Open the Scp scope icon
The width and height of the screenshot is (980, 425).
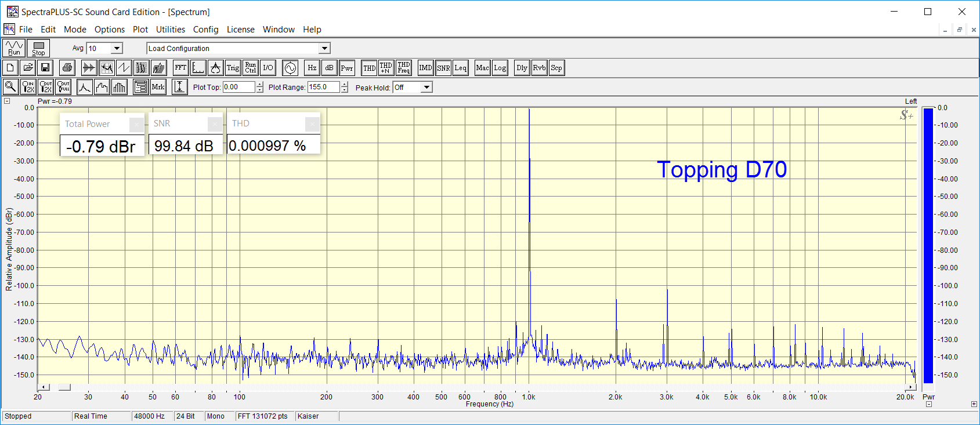[x=556, y=68]
